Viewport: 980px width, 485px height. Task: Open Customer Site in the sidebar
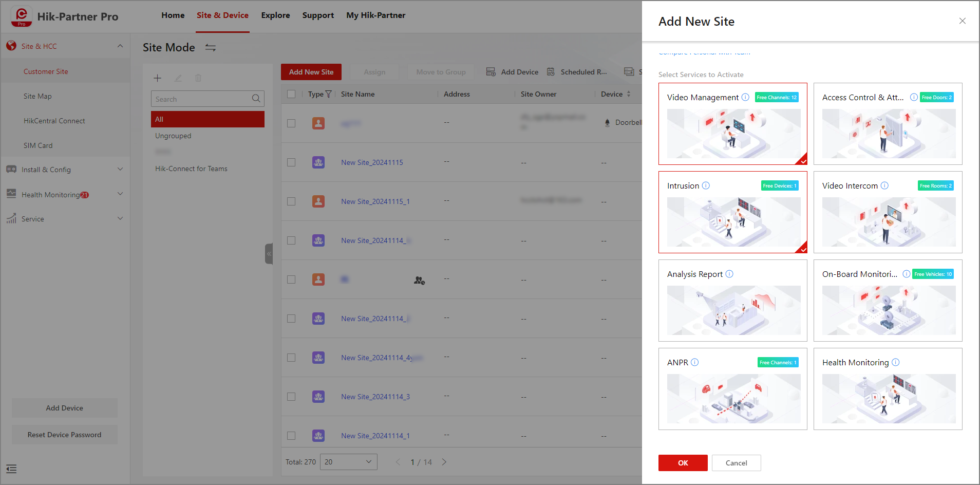point(66,71)
